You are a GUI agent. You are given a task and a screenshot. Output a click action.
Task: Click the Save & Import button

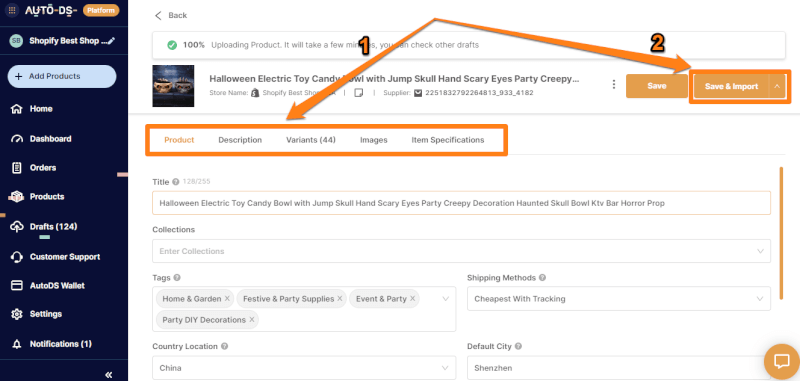tap(731, 87)
